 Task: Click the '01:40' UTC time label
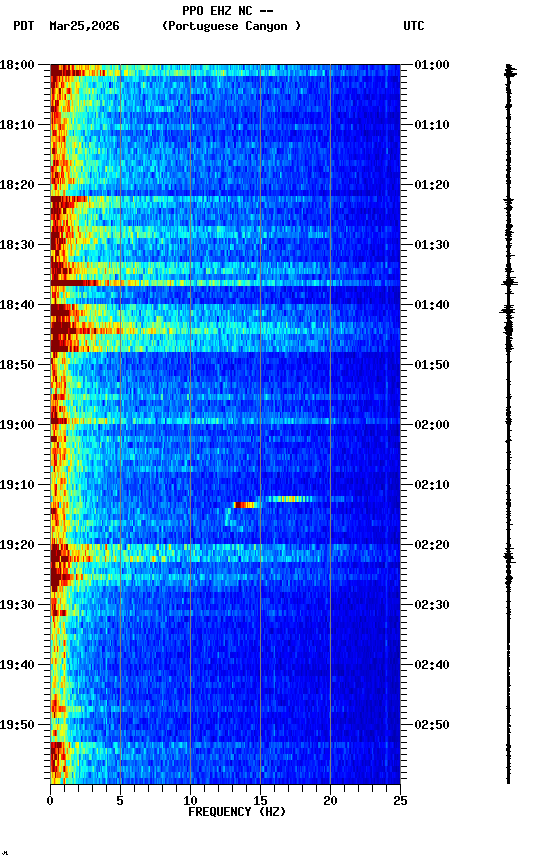(x=432, y=305)
